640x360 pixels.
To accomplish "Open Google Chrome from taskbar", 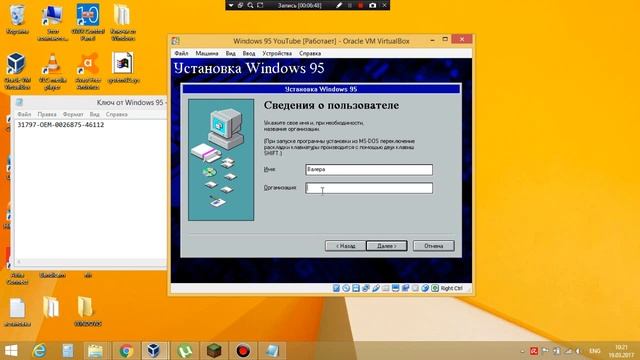I will coord(126,351).
